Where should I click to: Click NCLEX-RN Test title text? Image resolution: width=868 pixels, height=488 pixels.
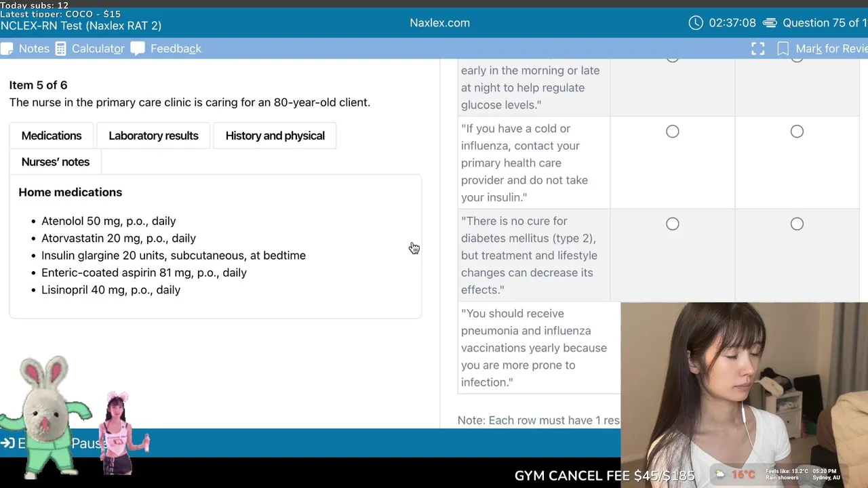81,26
